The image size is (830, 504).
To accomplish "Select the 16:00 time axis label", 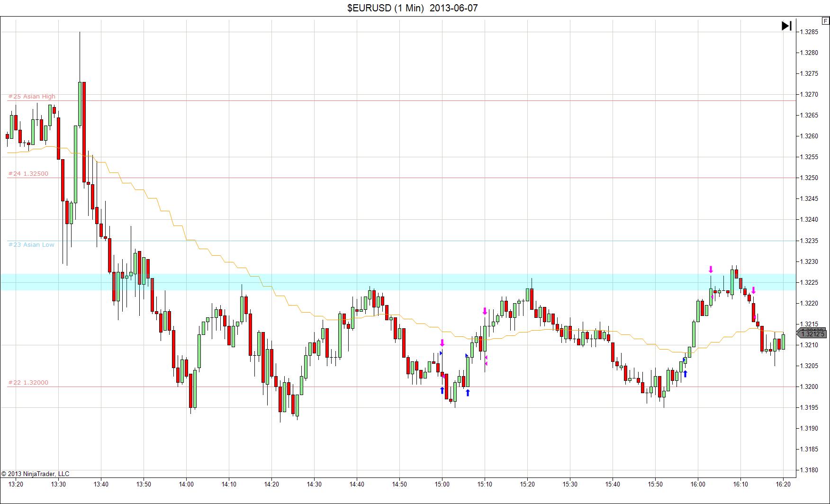I will [698, 485].
